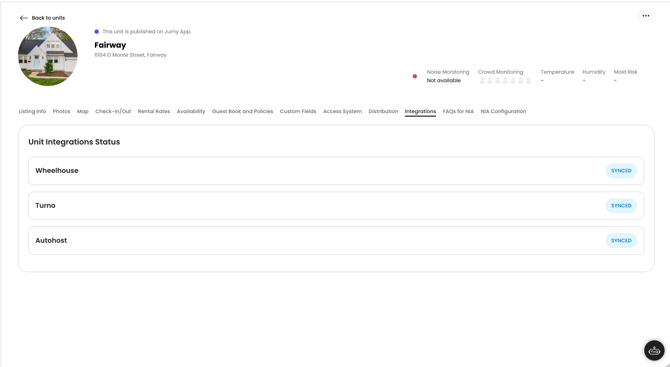Open the three-dots more options menu
The height and width of the screenshot is (367, 670).
coord(646,16)
